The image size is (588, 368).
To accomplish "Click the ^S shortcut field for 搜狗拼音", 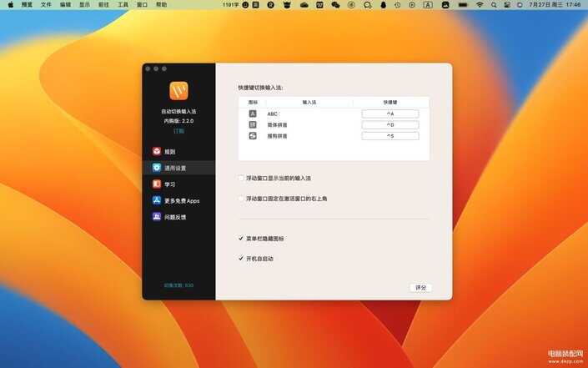I will 390,136.
